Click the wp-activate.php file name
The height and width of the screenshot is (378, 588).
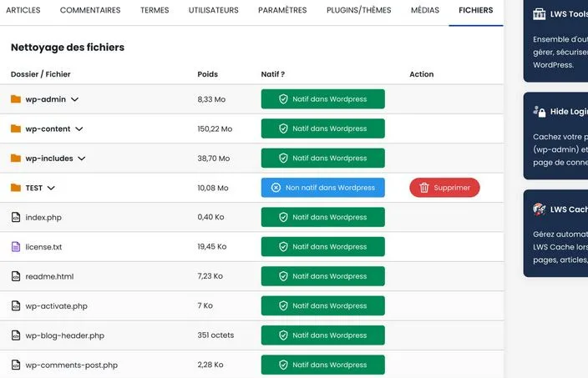click(x=57, y=306)
